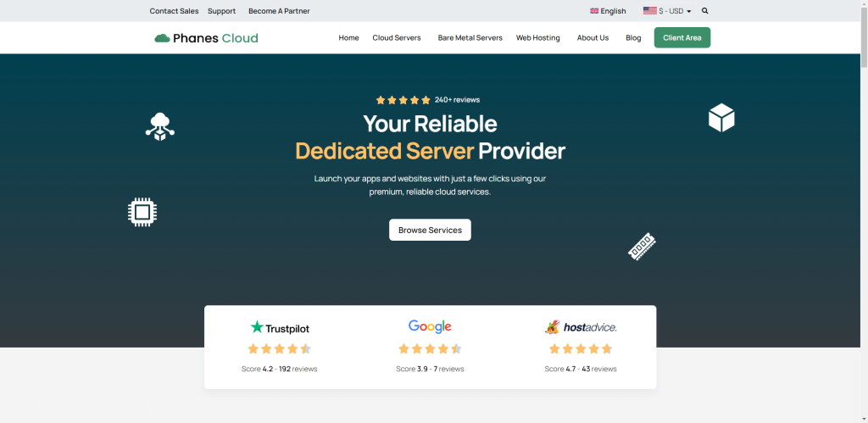Image resolution: width=868 pixels, height=423 pixels.
Task: Click the five stars above the headline
Action: (403, 100)
